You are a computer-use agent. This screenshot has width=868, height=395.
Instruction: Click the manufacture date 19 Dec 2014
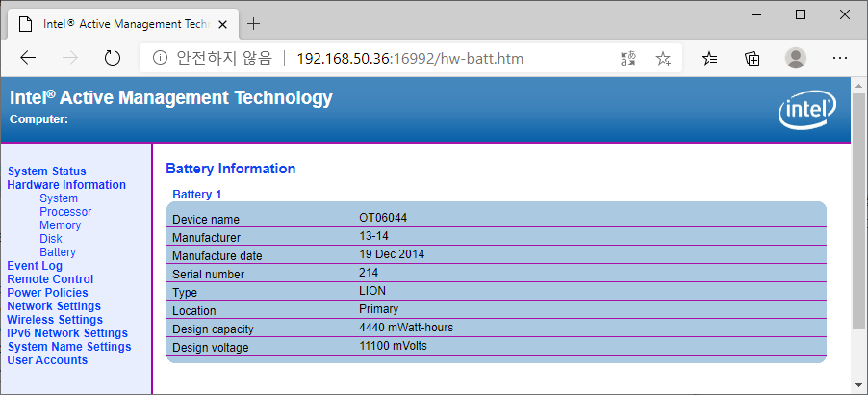click(392, 254)
